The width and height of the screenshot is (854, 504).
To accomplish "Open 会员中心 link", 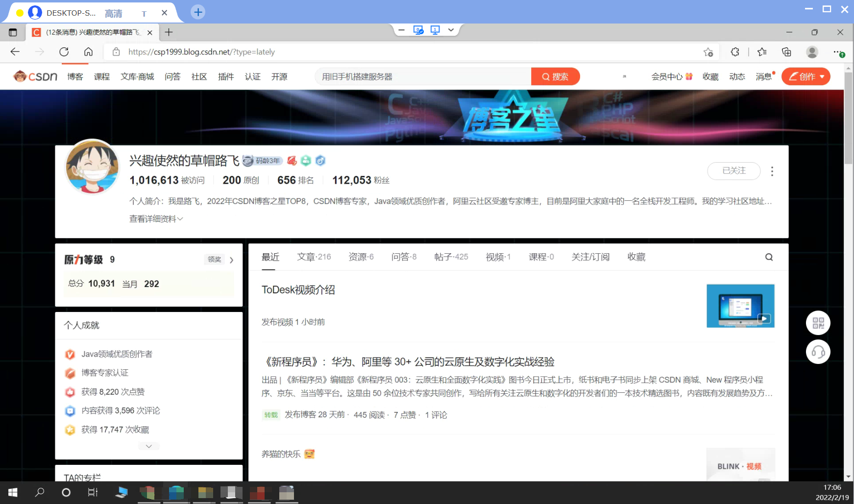I will [x=671, y=76].
